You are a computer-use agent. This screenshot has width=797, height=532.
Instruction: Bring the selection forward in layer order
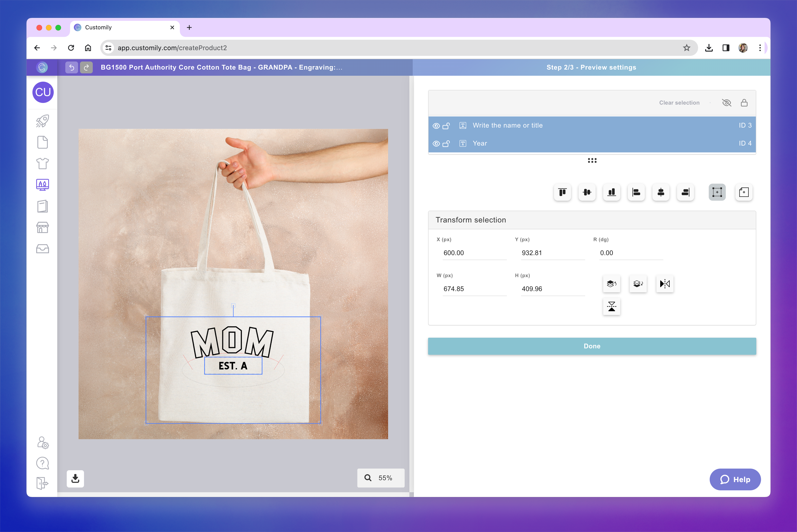point(611,284)
